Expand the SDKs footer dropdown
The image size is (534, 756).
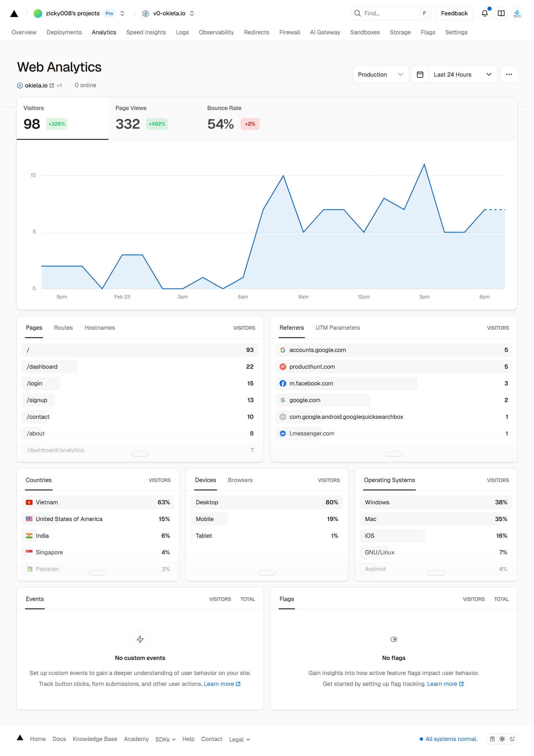165,739
